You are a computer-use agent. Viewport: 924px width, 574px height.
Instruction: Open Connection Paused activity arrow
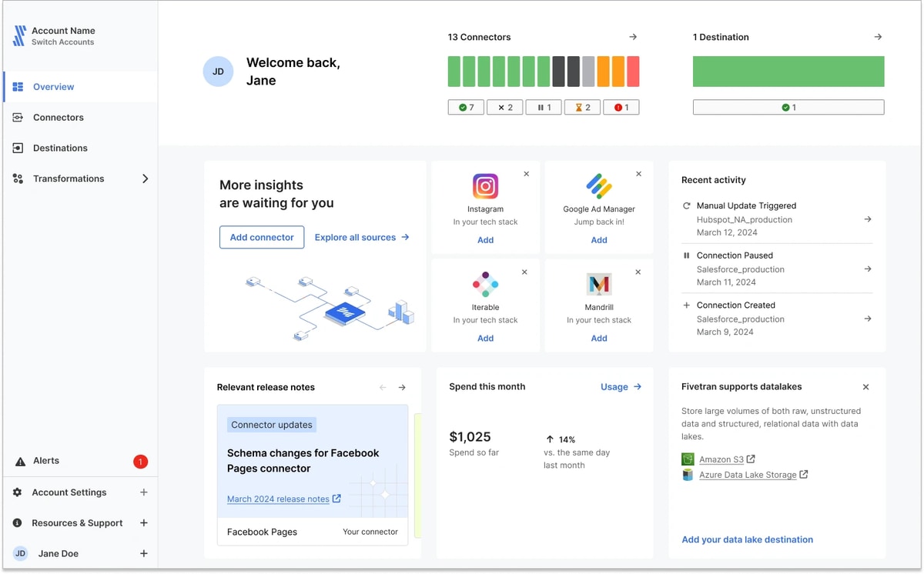[868, 269]
